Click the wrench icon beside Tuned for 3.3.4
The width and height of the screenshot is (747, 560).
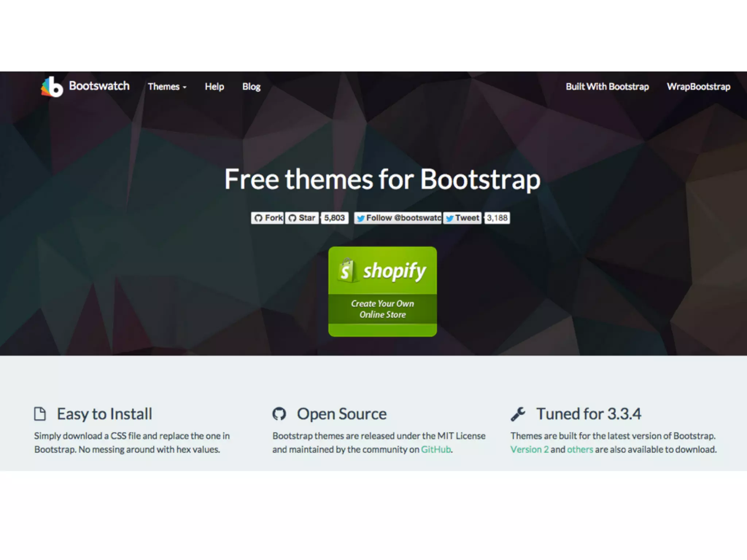(x=518, y=414)
